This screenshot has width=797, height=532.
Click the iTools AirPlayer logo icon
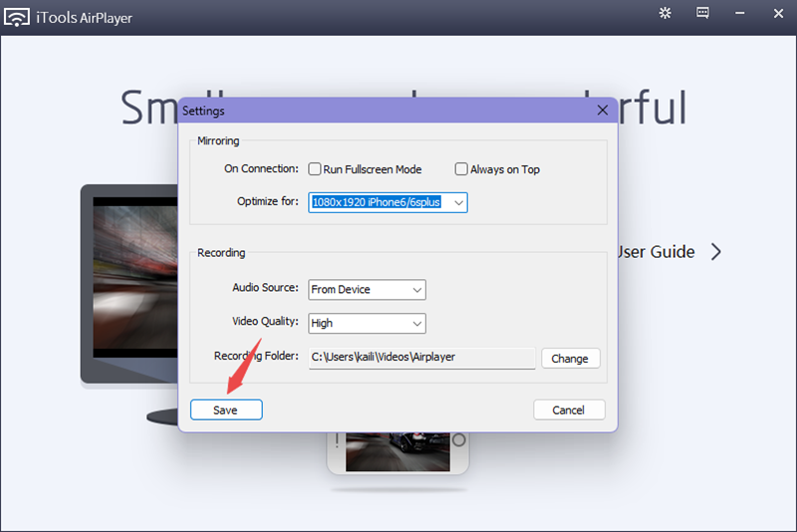pos(16,17)
